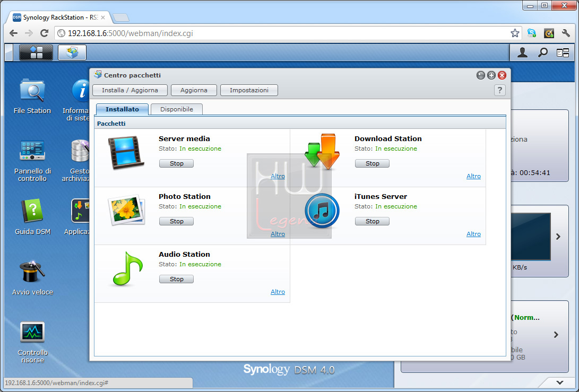579x392 pixels.
Task: Maximize the Centro pacchetti window
Action: click(491, 75)
